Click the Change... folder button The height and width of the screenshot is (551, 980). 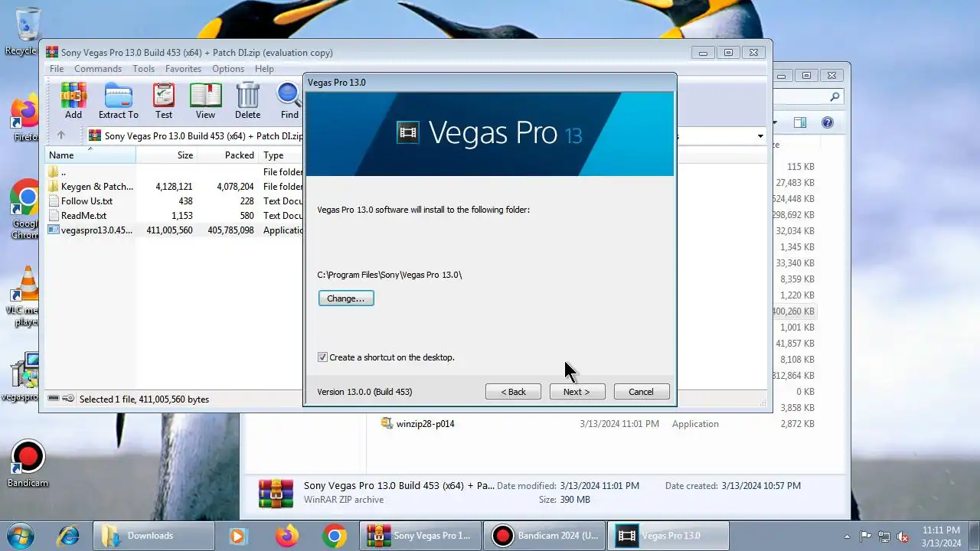click(x=346, y=298)
